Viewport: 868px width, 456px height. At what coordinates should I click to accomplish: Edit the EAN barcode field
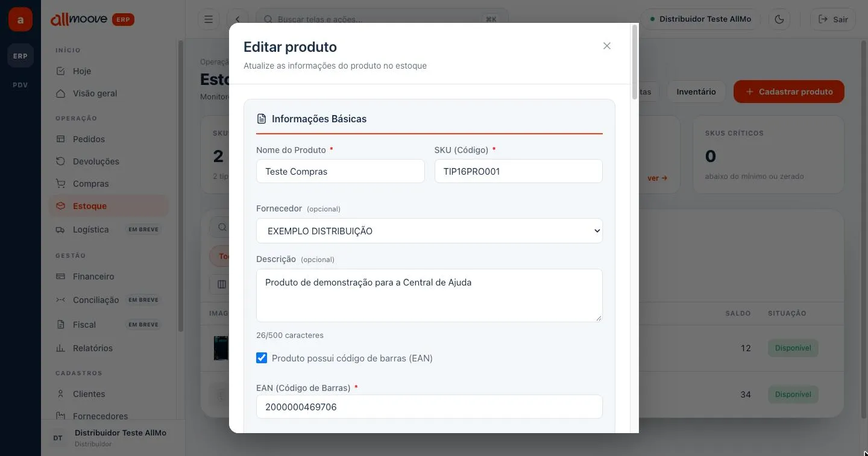coord(429,407)
